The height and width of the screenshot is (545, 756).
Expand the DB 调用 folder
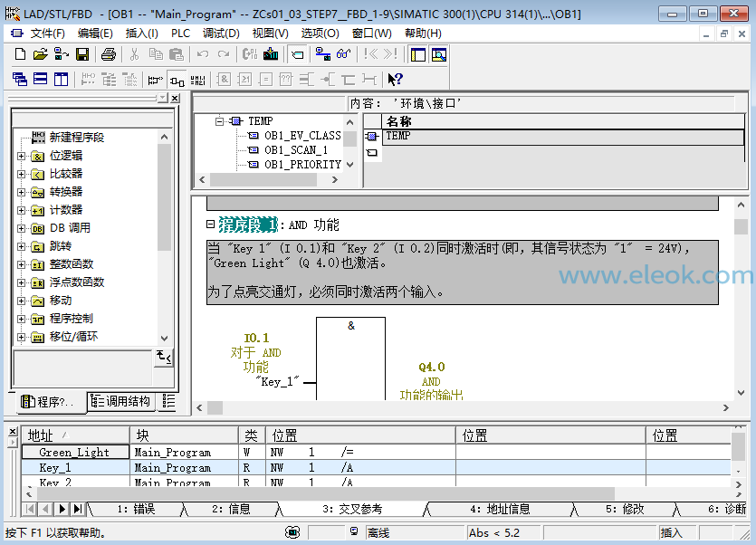21,229
